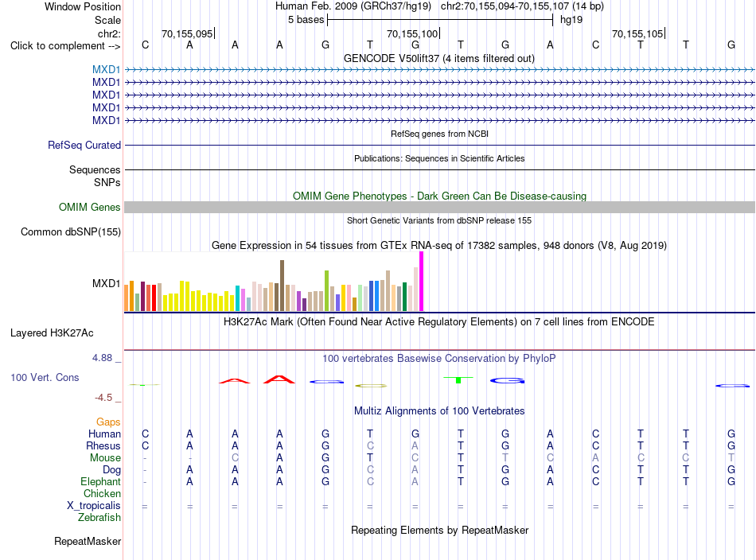This screenshot has height=560, width=756.
Task: Click the Window Position label
Action: pyautogui.click(x=83, y=6)
